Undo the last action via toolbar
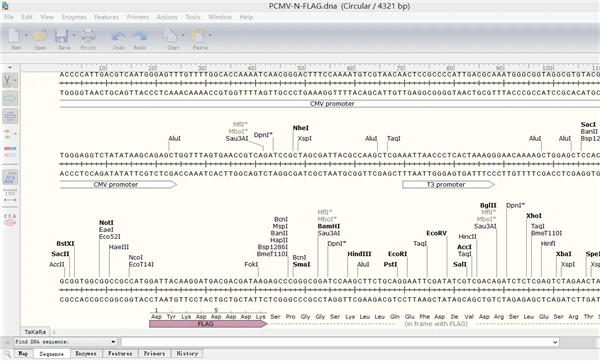The image size is (600, 361). point(119,36)
